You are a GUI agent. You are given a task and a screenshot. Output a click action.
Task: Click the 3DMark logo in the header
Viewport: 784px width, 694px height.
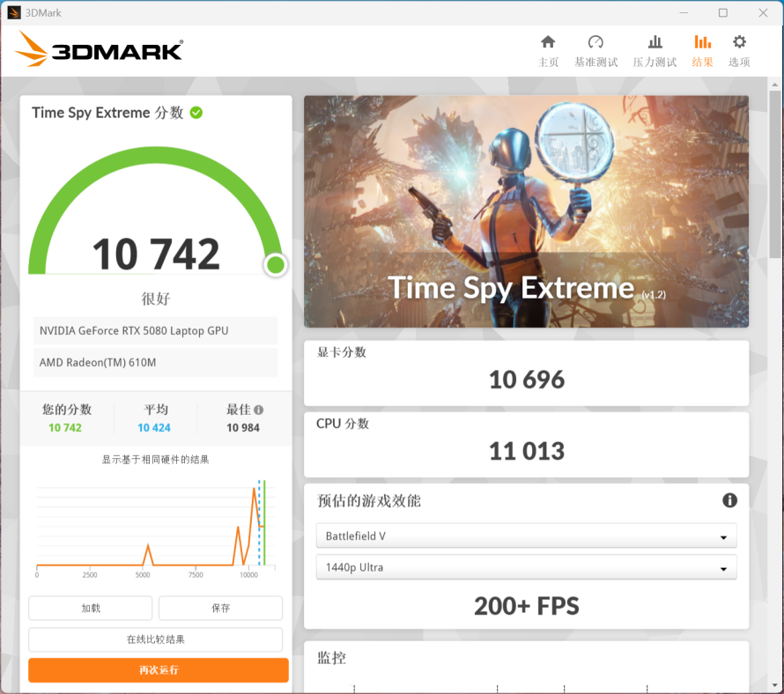coord(99,49)
